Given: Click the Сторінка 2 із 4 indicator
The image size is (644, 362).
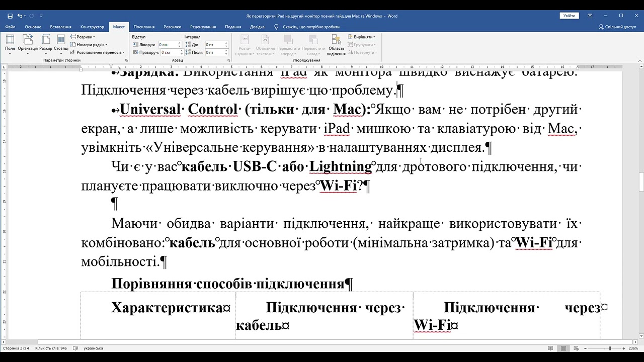Looking at the screenshot, I should (x=16, y=348).
